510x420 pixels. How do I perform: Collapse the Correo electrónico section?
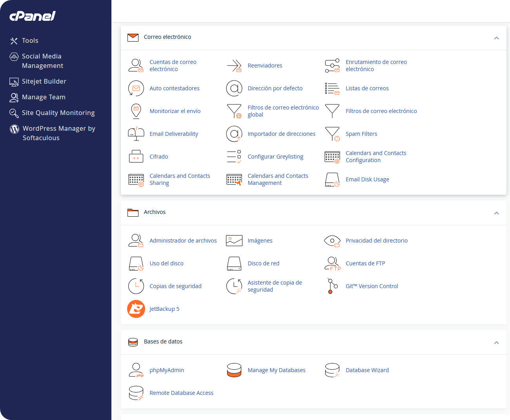(x=496, y=38)
